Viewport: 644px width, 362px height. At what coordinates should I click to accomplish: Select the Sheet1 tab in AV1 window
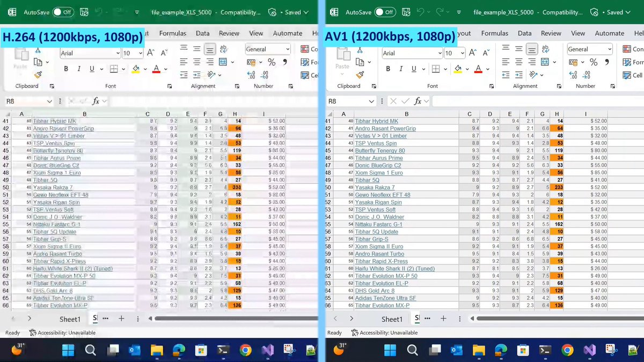[392, 319]
